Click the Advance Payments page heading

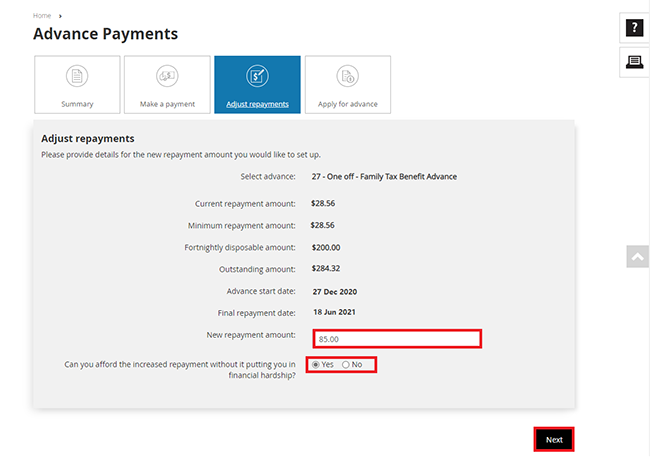pos(106,34)
